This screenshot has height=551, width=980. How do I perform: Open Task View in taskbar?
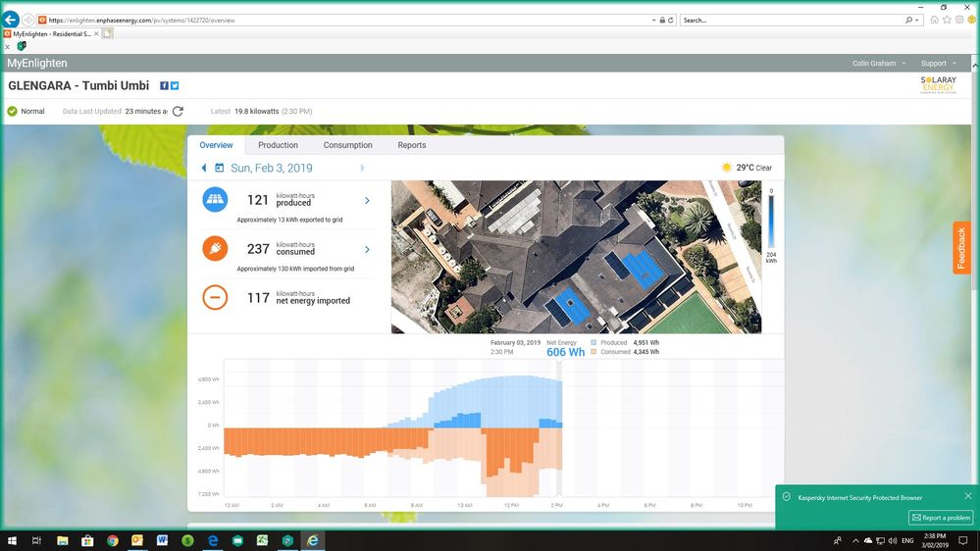37,540
